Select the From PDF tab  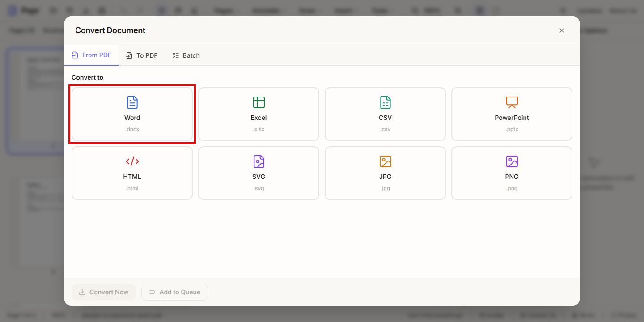point(92,55)
